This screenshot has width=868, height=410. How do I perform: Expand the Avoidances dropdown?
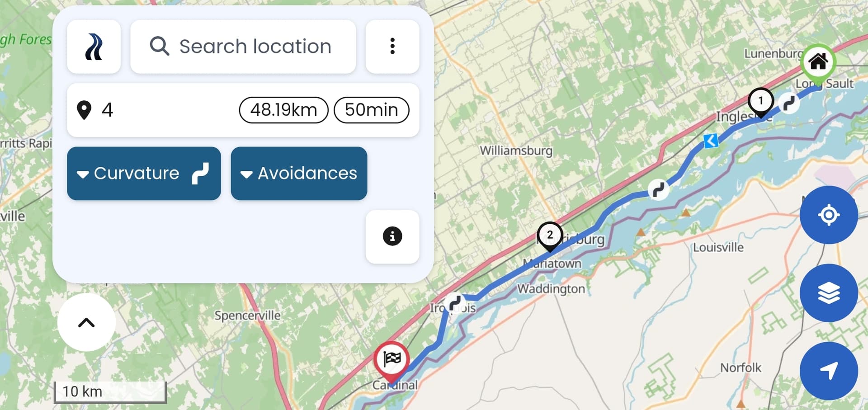pos(299,174)
